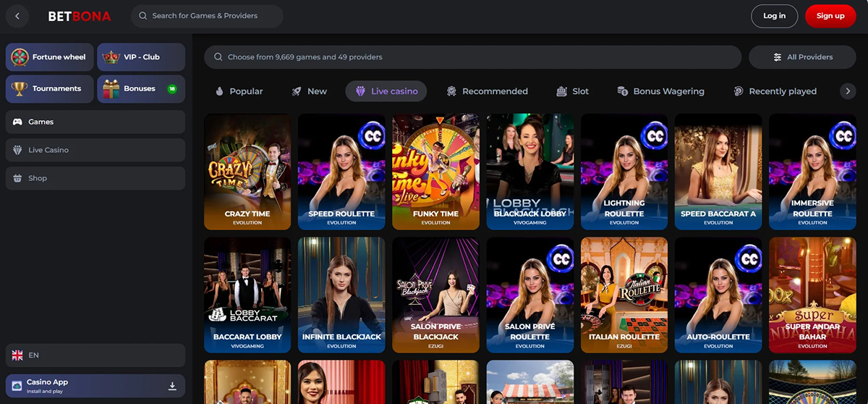Launch the Italian Roulette game tile
Viewport: 868px width, 404px height.
click(624, 295)
